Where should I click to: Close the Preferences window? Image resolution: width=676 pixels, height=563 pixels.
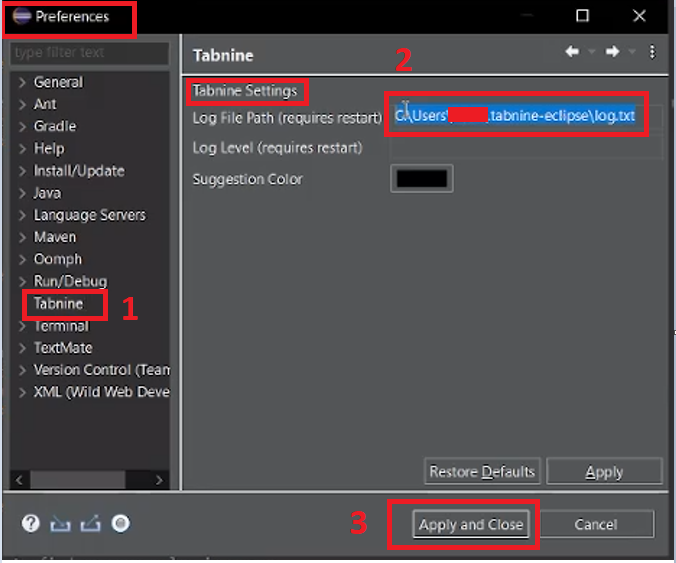639,16
